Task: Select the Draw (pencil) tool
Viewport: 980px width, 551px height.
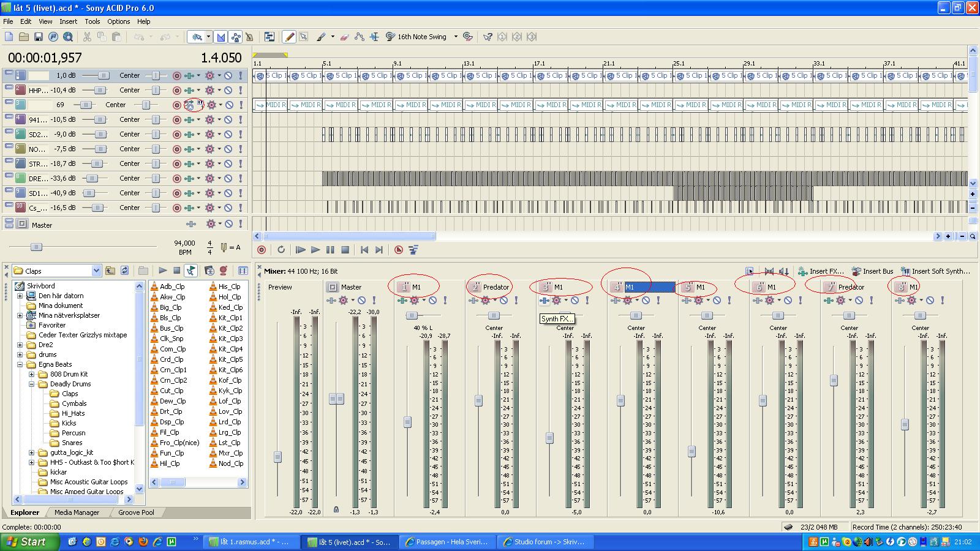Action: tap(289, 37)
